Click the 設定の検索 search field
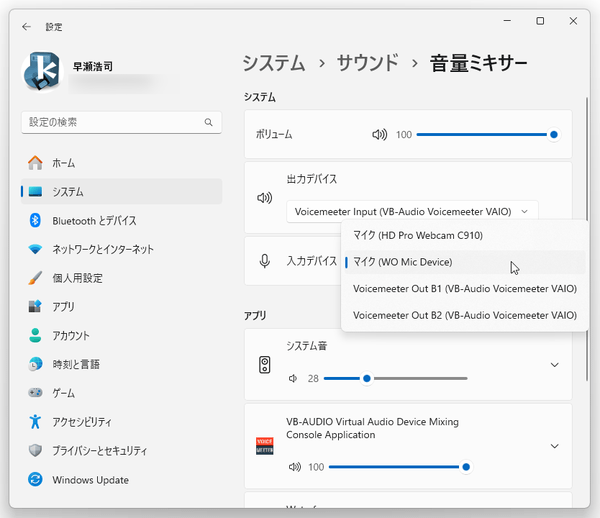600x518 pixels. [x=122, y=122]
